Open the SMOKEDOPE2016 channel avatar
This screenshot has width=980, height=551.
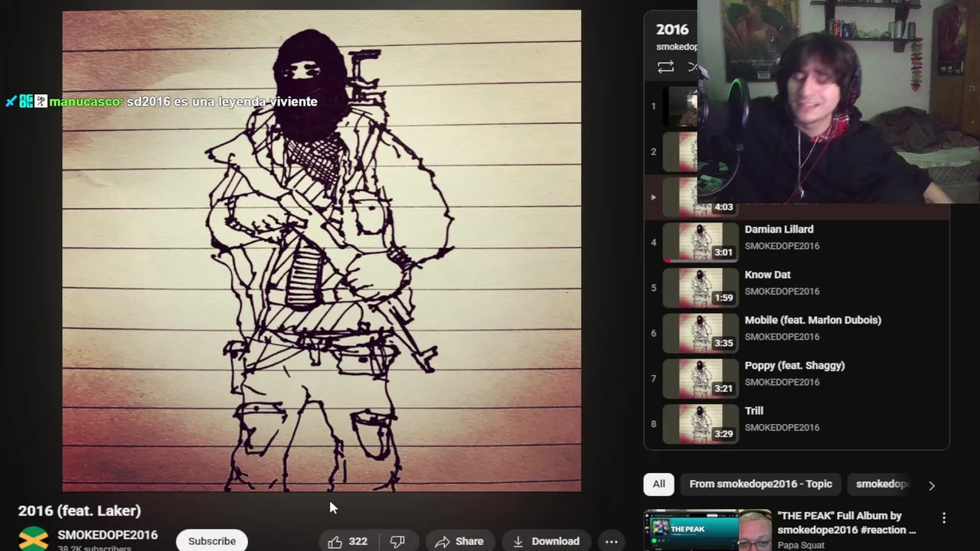click(33, 540)
